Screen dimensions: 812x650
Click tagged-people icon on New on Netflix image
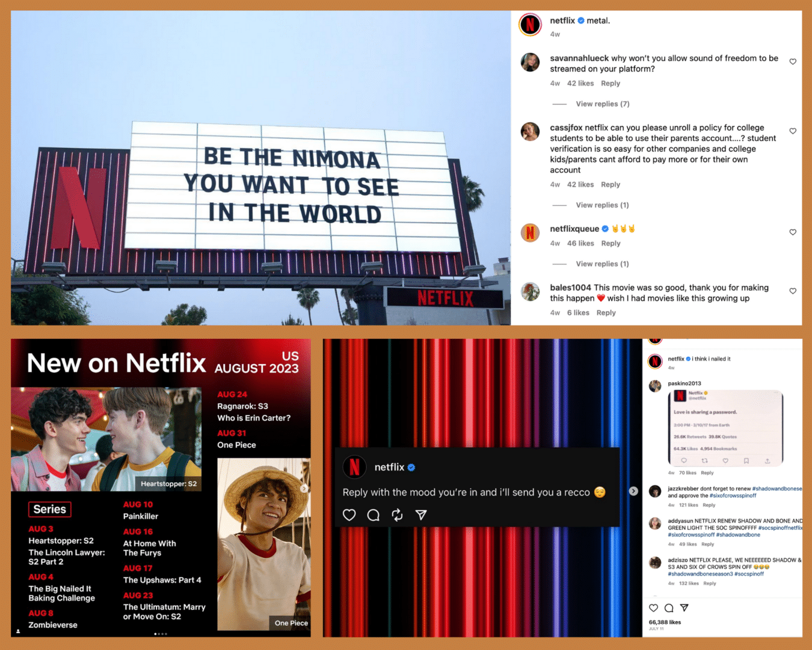tap(18, 631)
